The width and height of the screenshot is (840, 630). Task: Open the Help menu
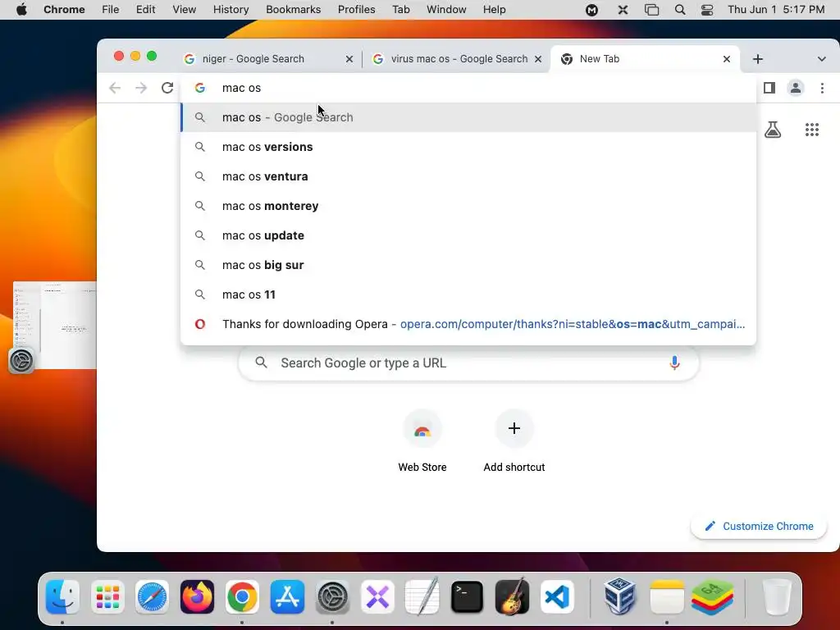click(x=494, y=10)
